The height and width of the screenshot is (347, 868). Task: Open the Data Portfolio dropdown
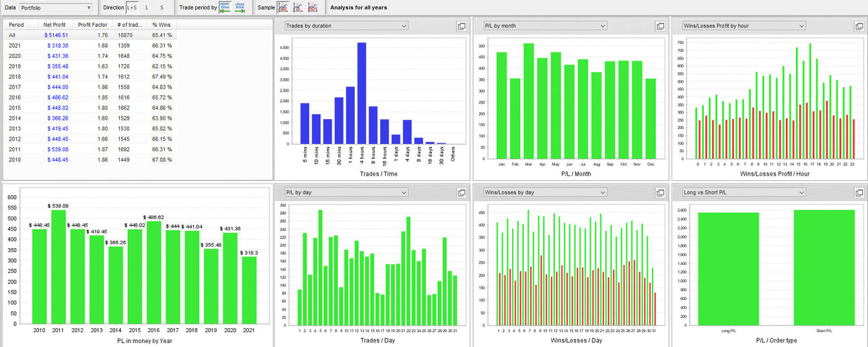pyautogui.click(x=56, y=7)
